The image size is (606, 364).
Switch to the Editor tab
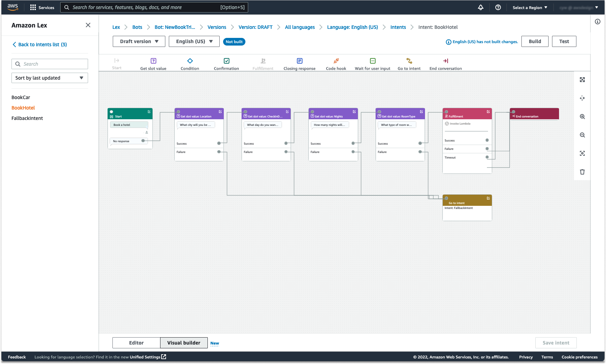[136, 342]
